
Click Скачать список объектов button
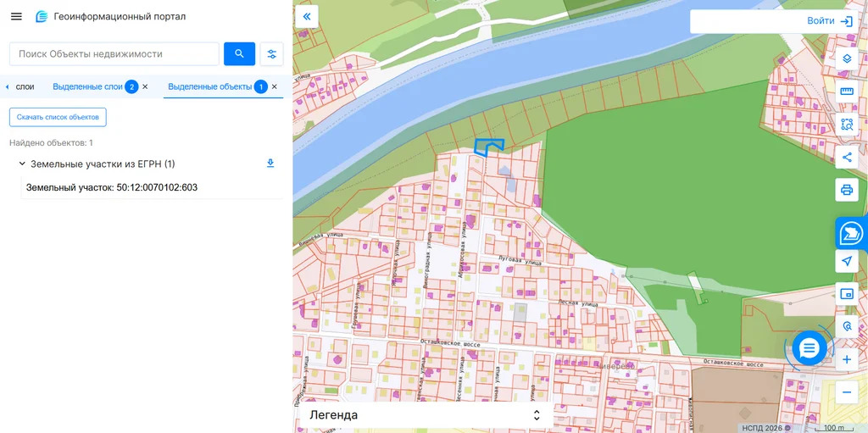point(58,117)
